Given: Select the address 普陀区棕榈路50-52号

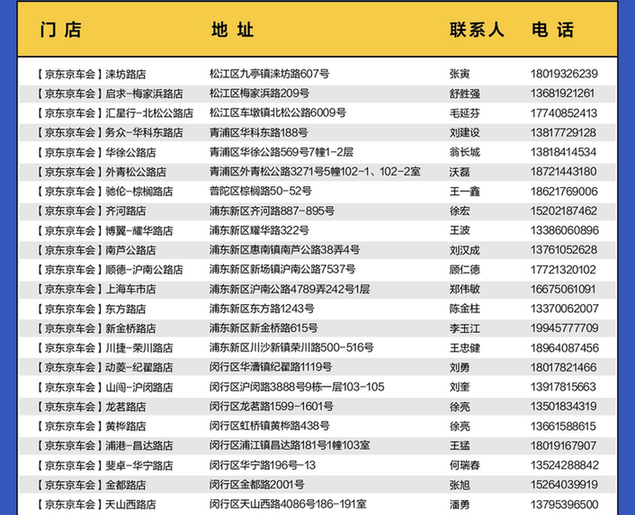Looking at the screenshot, I should tap(260, 191).
